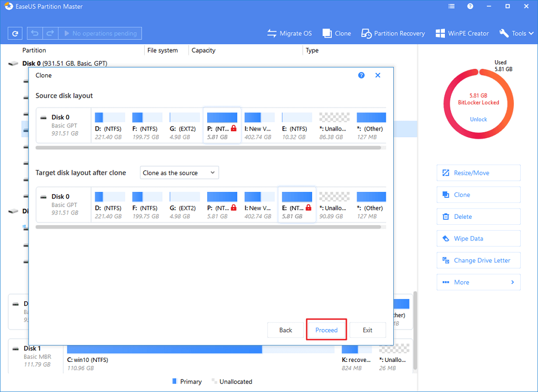Select target partition I: New Volume
Screen dimensions: 538x392
tap(259, 205)
